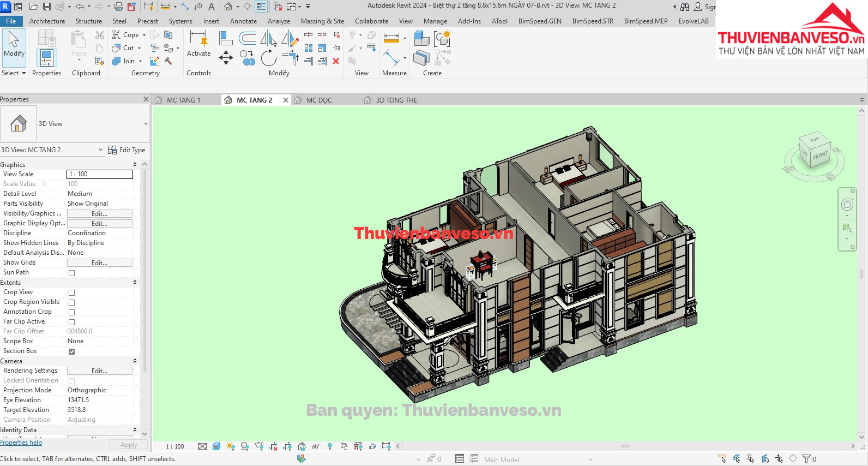
Task: Toggle the Section Box checkbox
Action: [71, 351]
